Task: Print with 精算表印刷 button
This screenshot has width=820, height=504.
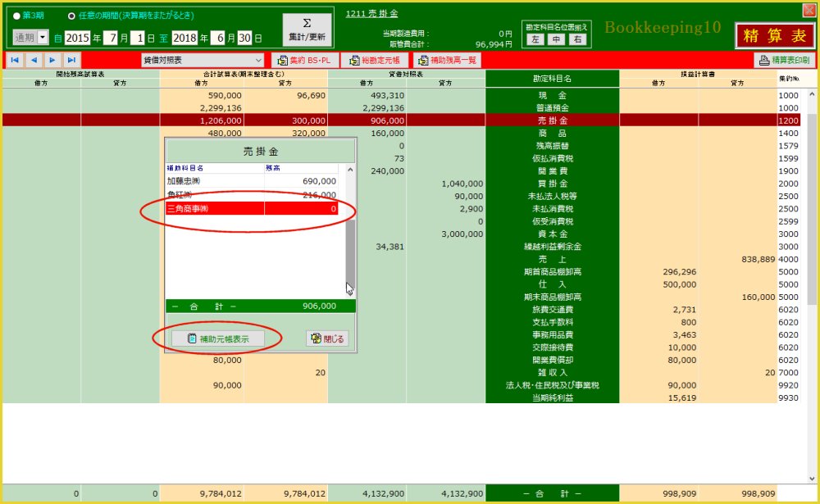Action: (x=782, y=60)
